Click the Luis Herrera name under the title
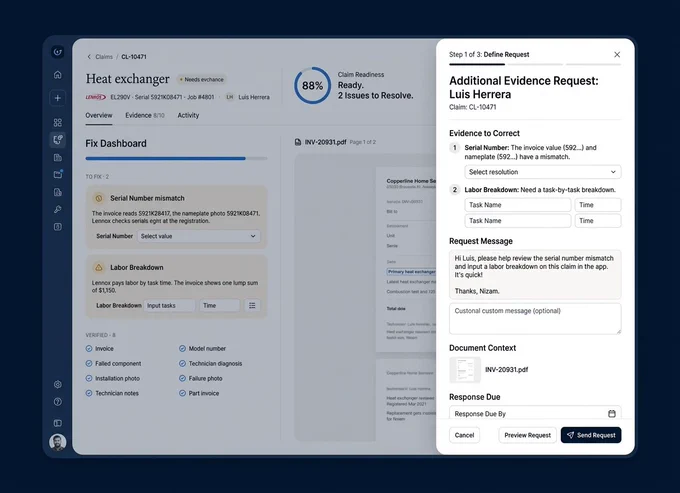The height and width of the screenshot is (493, 680). click(x=254, y=97)
